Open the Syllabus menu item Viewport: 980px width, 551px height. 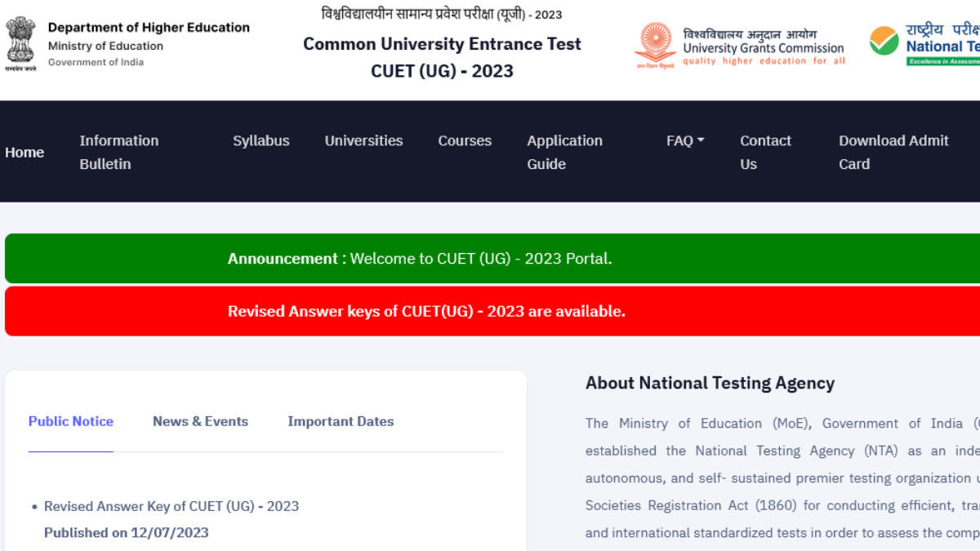261,140
